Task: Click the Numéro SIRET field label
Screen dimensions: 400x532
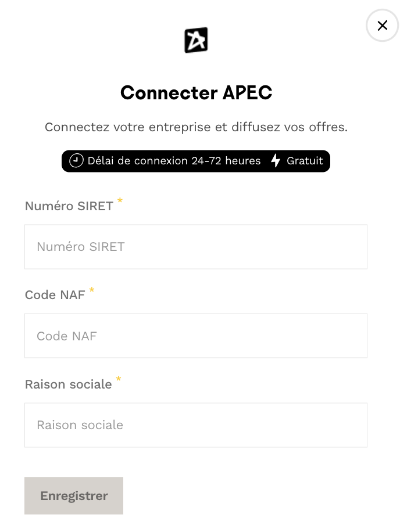Action: click(69, 206)
